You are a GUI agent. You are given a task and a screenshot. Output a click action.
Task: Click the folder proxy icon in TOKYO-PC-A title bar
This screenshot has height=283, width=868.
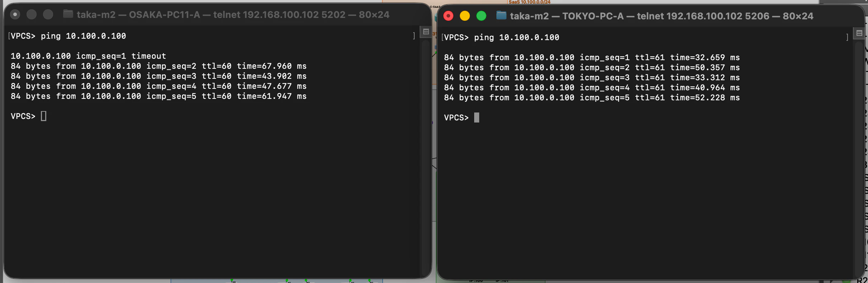point(501,16)
